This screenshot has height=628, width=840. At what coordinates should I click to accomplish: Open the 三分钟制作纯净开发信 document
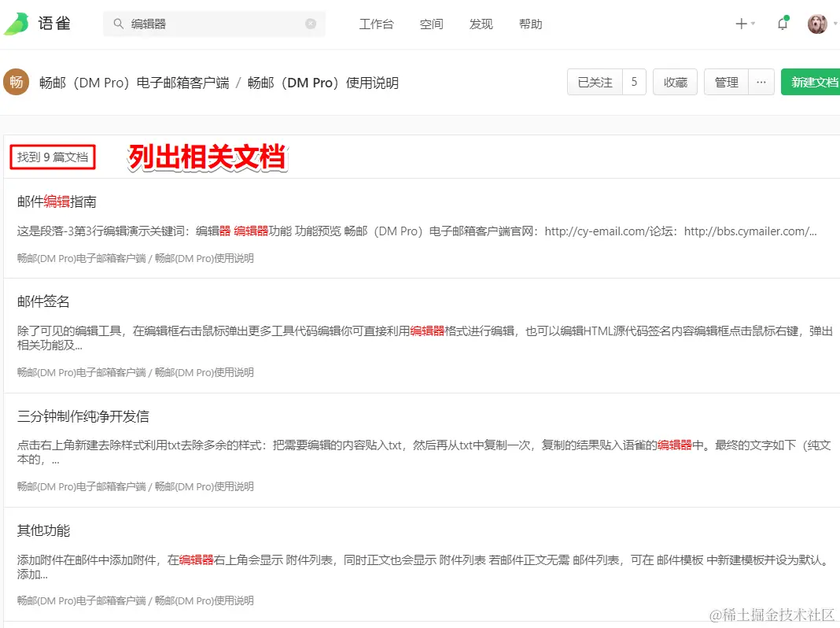tap(83, 416)
